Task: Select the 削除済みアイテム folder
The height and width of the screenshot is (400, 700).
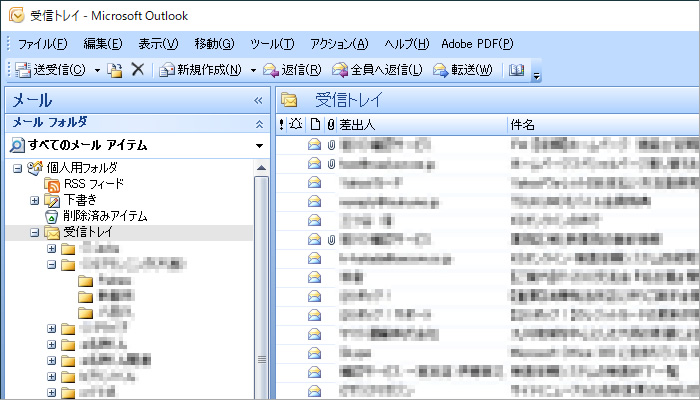Action: click(105, 216)
